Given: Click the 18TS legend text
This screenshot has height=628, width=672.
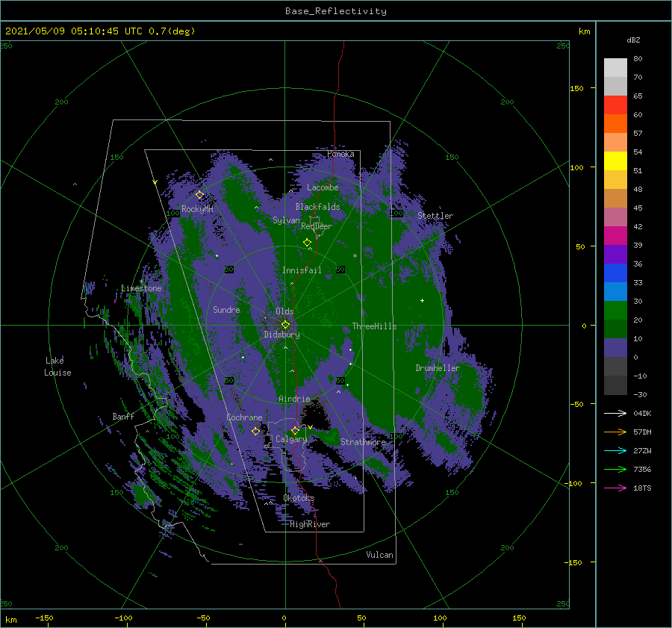Looking at the screenshot, I should point(642,488).
